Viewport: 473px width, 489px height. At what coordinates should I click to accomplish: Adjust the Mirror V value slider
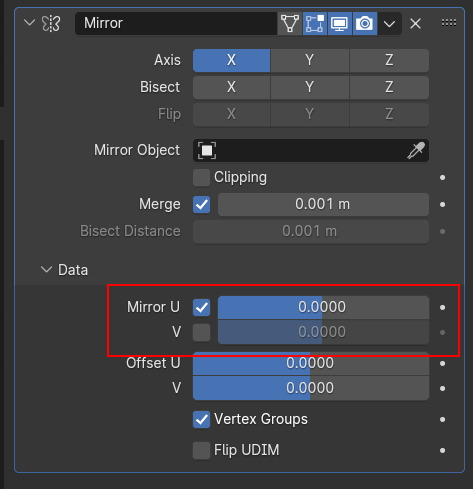[x=323, y=332]
